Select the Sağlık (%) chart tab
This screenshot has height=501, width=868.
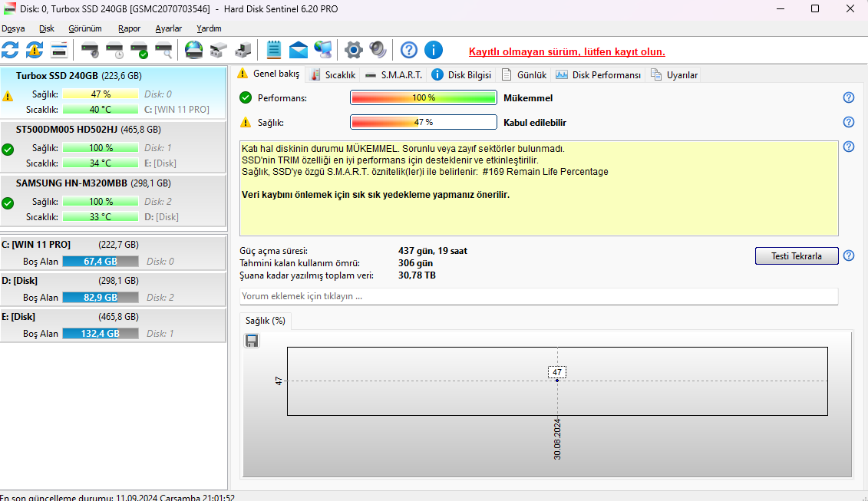[x=266, y=321]
